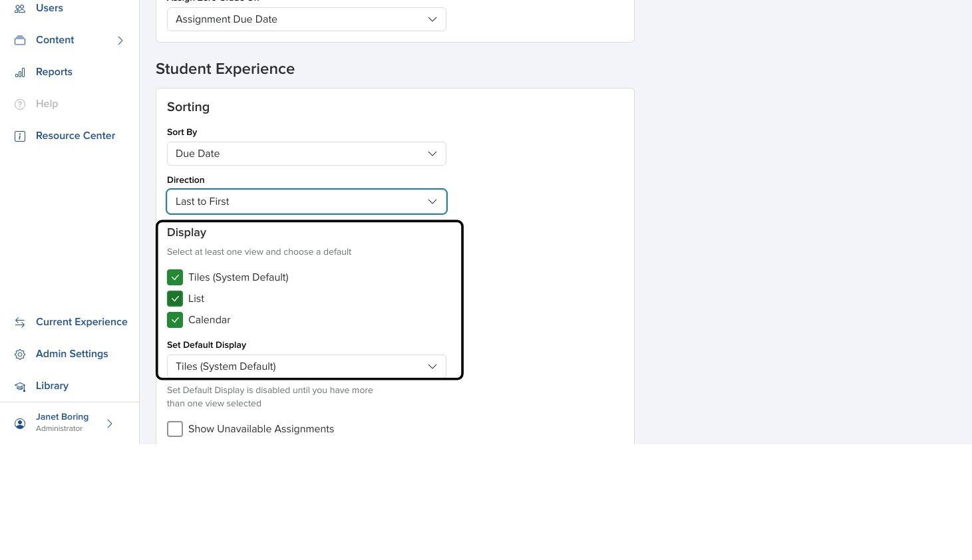Open the Set Default Display dropdown
The width and height of the screenshot is (972, 560).
click(x=307, y=366)
